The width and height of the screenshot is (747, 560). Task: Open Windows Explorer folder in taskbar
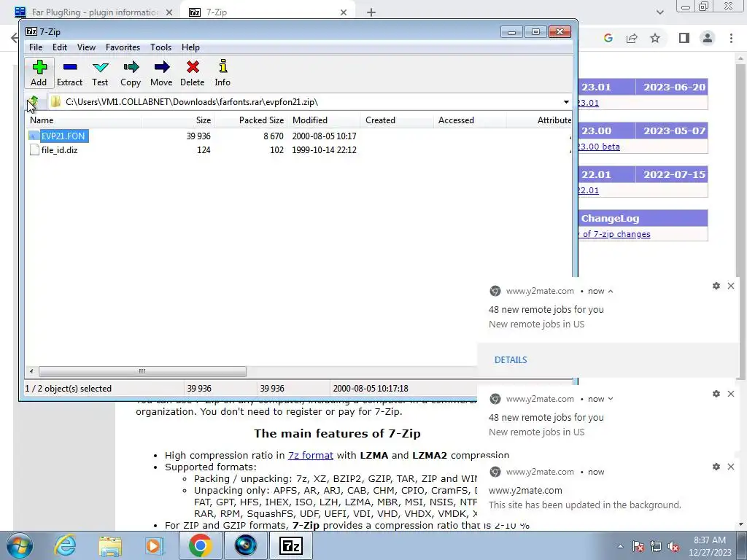coord(110,546)
